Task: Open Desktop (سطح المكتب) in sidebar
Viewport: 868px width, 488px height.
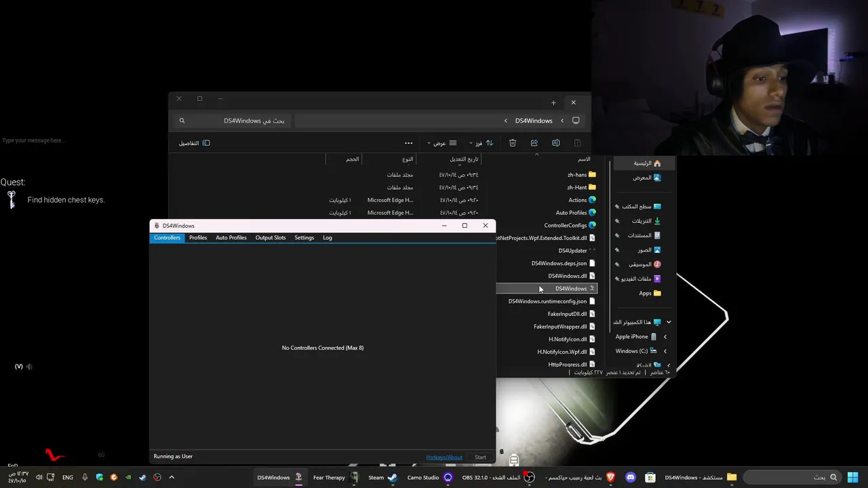Action: pyautogui.click(x=642, y=207)
